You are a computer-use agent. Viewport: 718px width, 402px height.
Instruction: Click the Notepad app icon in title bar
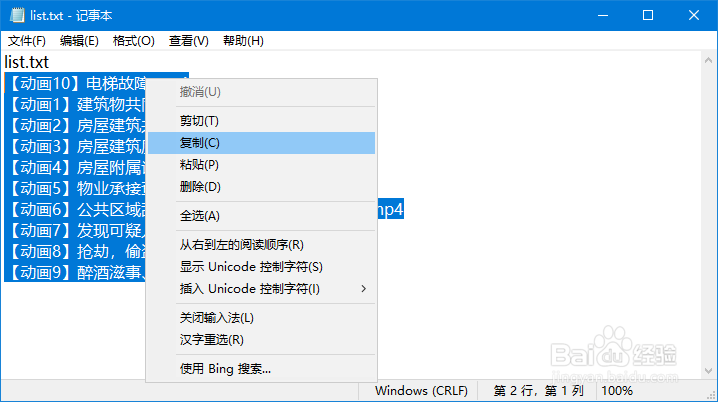pos(14,16)
